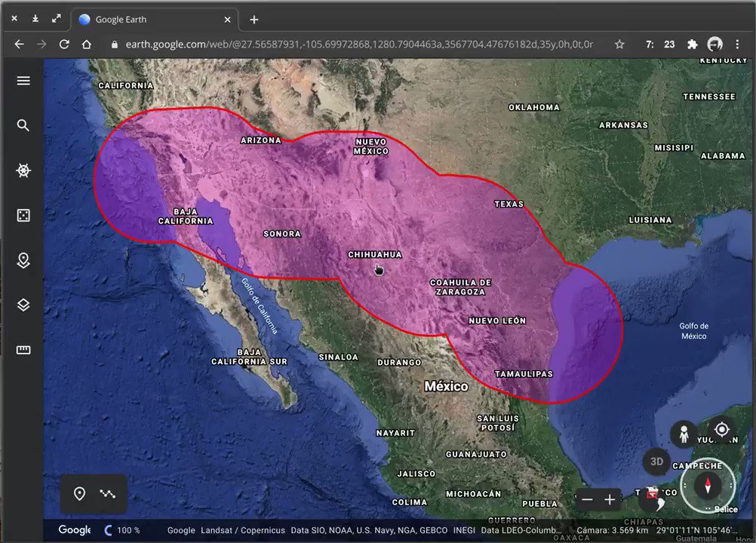Open the Google Earth hamburger menu

pyautogui.click(x=23, y=81)
